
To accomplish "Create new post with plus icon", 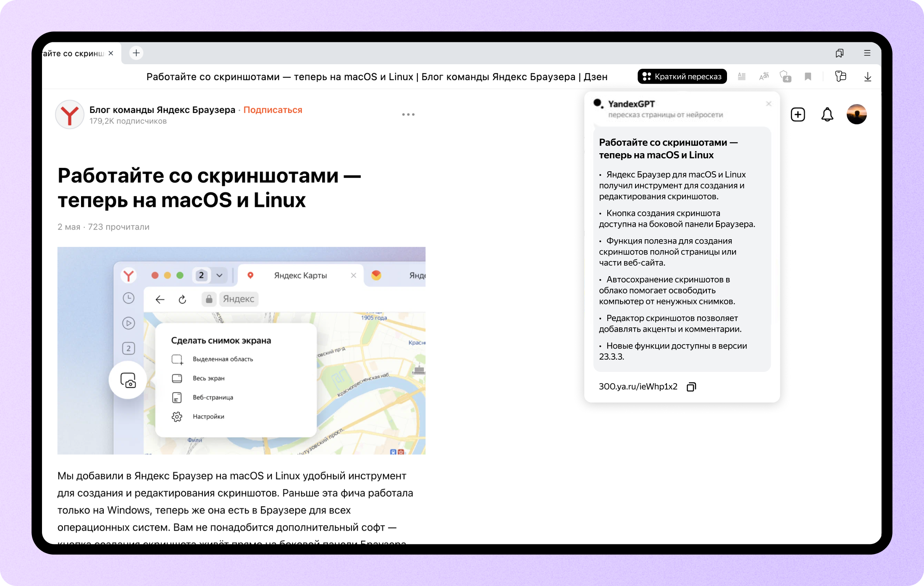I will 798,114.
